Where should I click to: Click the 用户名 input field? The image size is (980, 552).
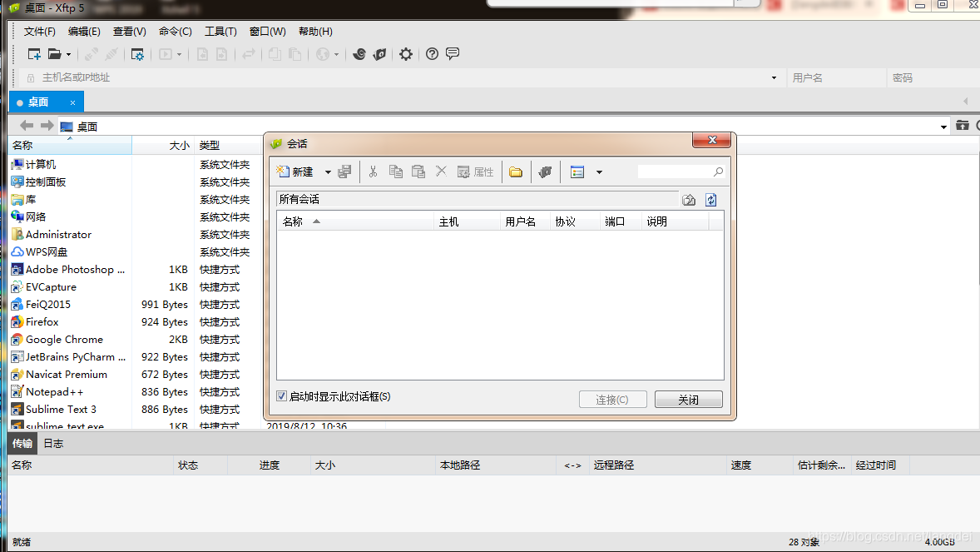pos(836,77)
